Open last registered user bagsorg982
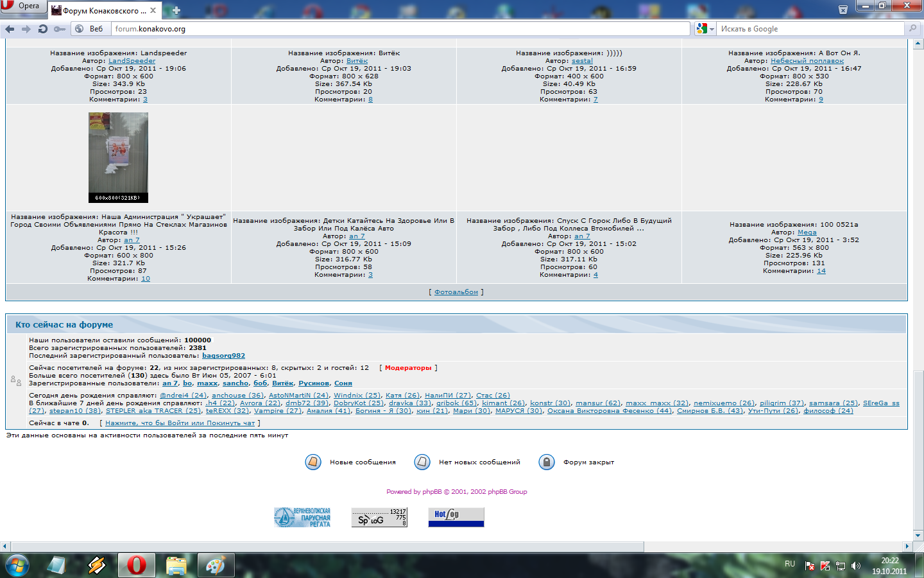The width and height of the screenshot is (924, 578). [223, 356]
